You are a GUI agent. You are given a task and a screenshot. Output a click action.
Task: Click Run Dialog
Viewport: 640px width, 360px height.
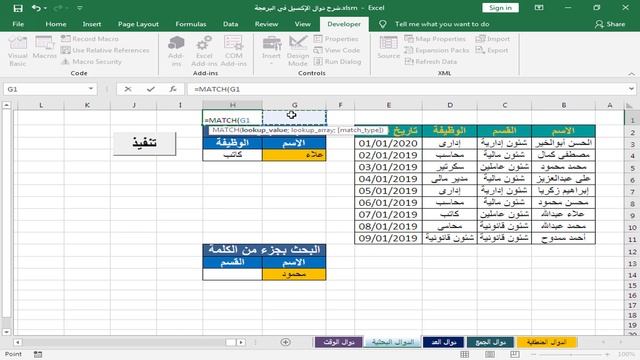(338, 62)
